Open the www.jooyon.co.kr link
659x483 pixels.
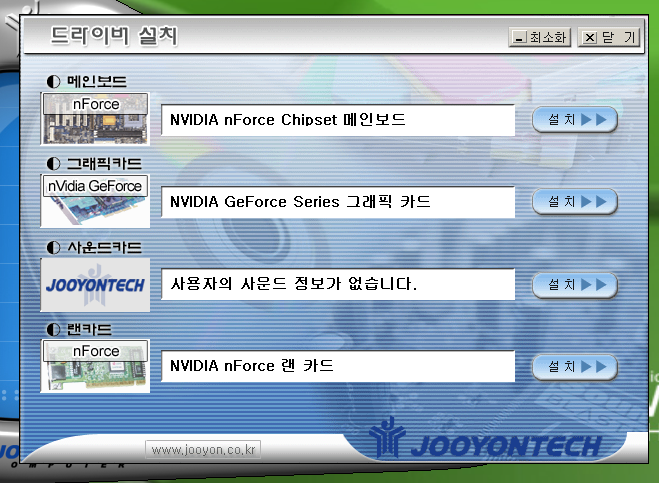pyautogui.click(x=203, y=450)
